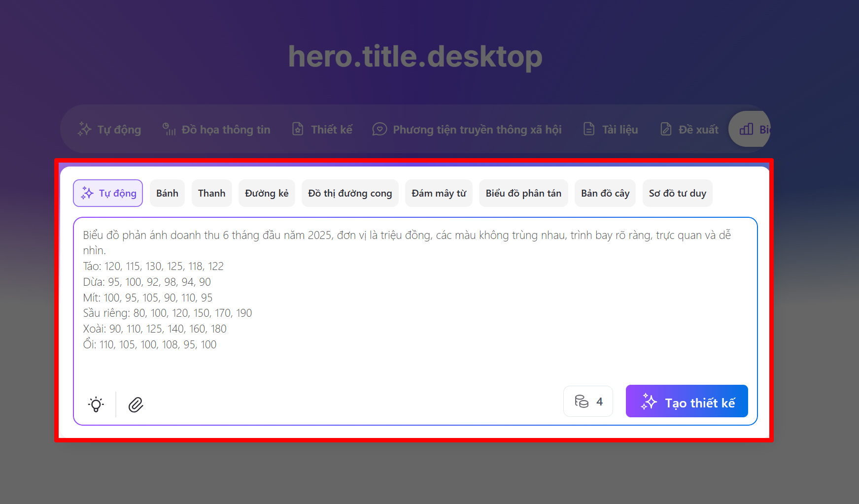The image size is (859, 504).
Task: Switch to the Đề xuất tab
Action: [689, 129]
